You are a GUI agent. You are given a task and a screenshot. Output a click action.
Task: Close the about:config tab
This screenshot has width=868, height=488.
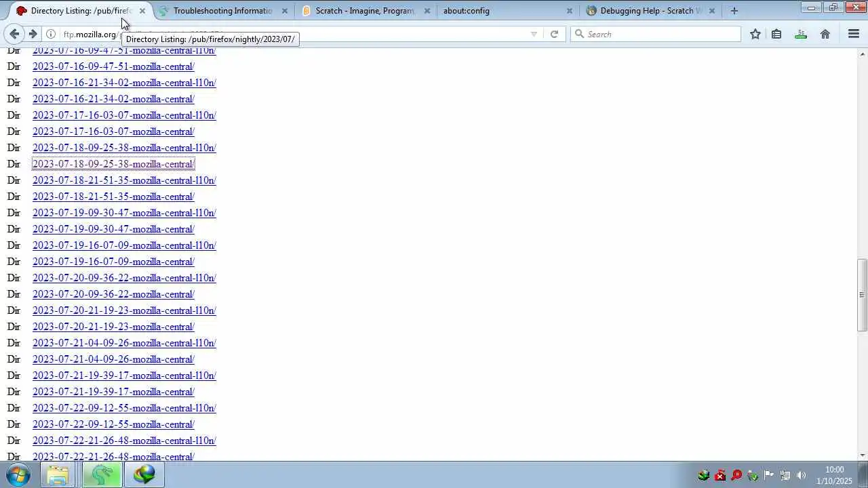coord(570,11)
